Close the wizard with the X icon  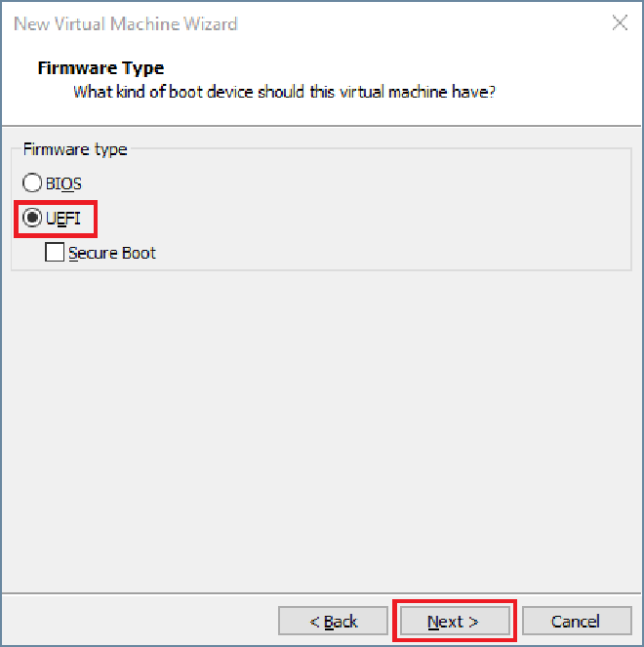[619, 23]
